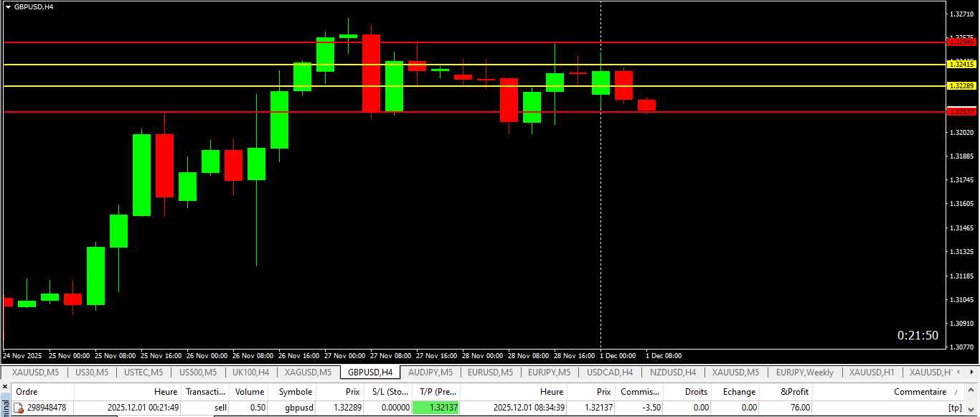Viewport: 980px width, 417px height.
Task: Switch to the US30,M5 chart tab
Action: coord(91,373)
